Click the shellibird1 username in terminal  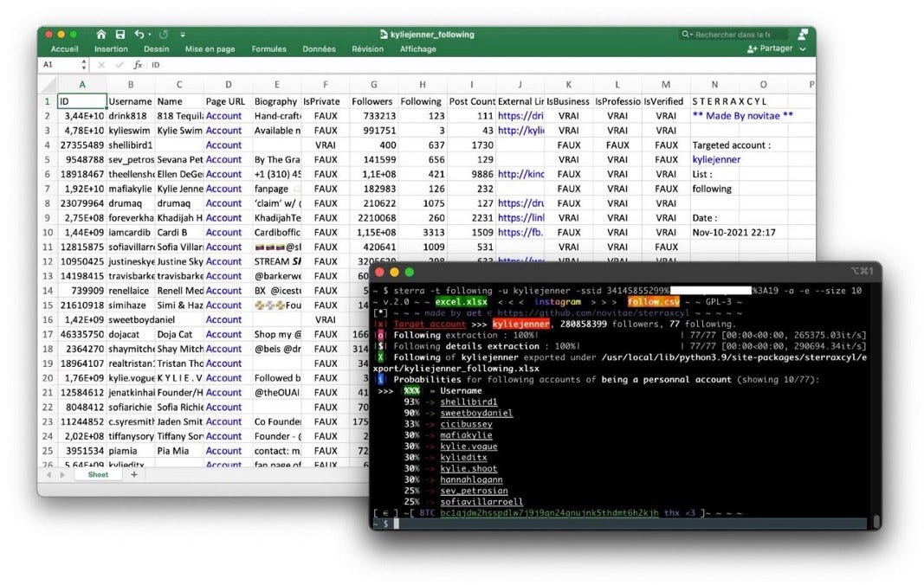(468, 402)
